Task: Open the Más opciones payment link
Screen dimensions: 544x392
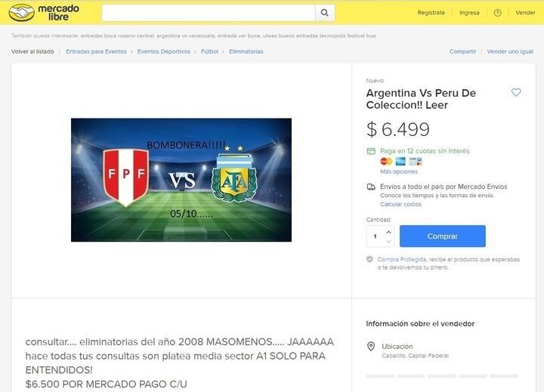Action: coord(399,171)
